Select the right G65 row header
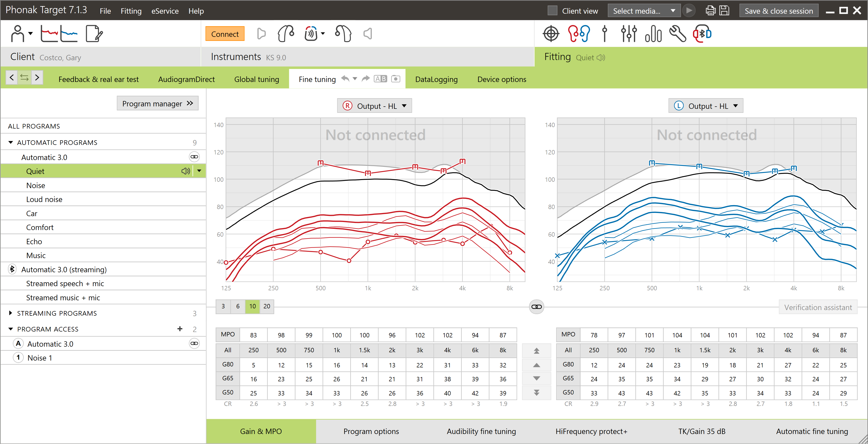The width and height of the screenshot is (868, 444). (227, 378)
